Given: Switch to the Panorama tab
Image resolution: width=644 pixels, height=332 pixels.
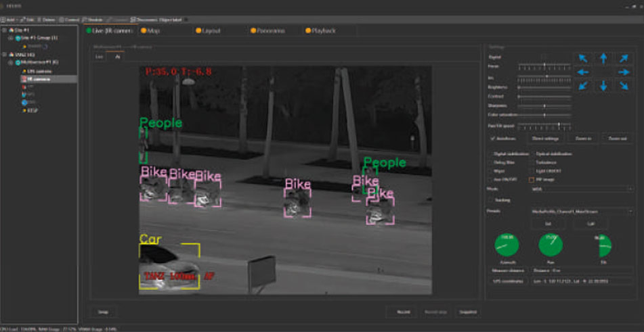Looking at the screenshot, I should tap(267, 30).
